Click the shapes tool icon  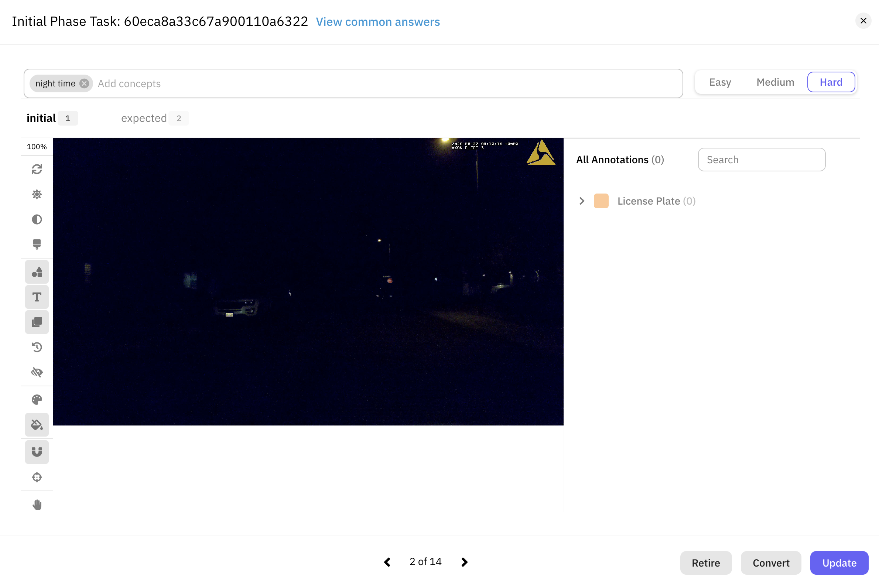(37, 272)
